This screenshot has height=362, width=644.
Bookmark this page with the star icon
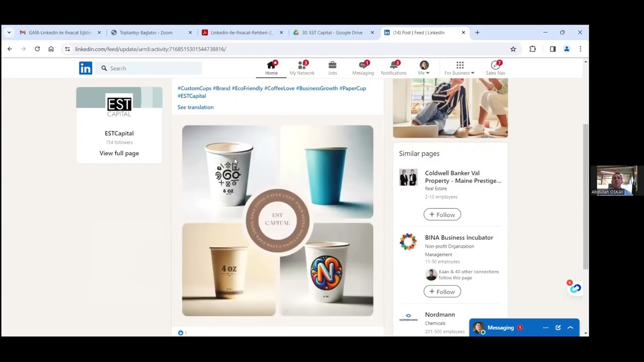[513, 49]
